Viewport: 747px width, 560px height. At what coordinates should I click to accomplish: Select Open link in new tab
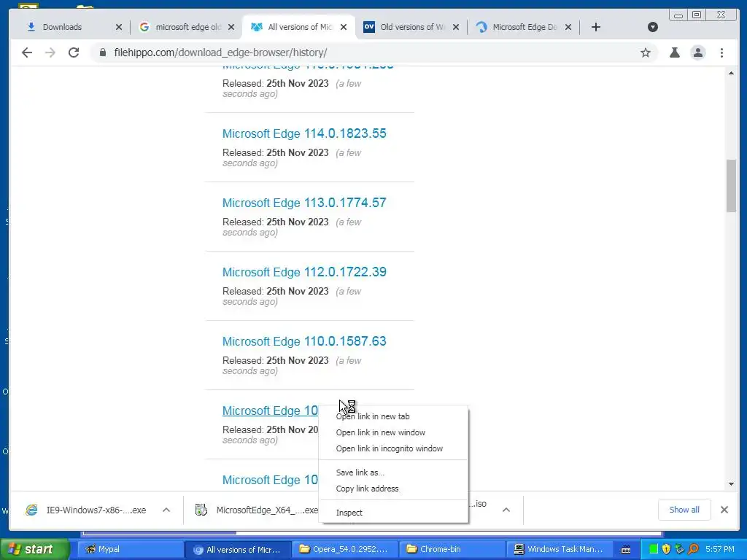click(x=393, y=416)
